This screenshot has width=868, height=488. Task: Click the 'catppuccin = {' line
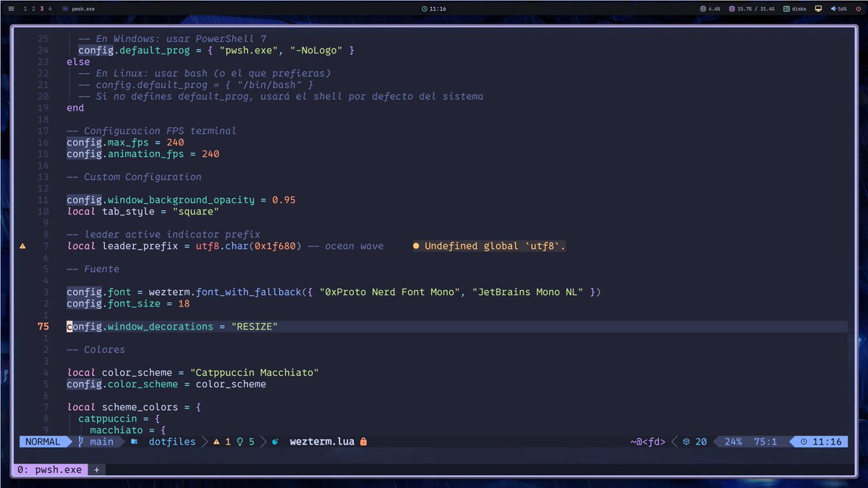click(x=119, y=419)
